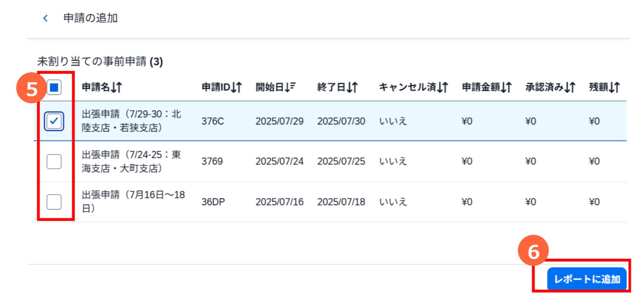Click request name 出張申請 (7月16日〜18日)

pyautogui.click(x=133, y=201)
